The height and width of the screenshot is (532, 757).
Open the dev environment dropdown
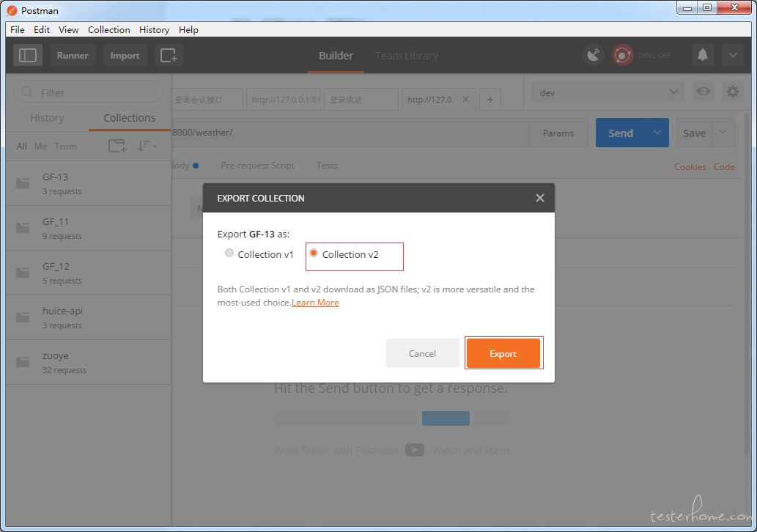608,92
